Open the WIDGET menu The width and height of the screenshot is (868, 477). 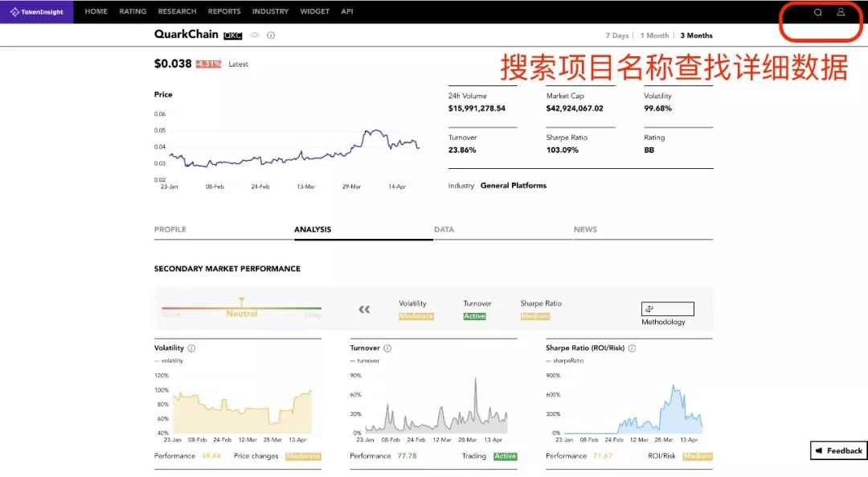coord(314,11)
